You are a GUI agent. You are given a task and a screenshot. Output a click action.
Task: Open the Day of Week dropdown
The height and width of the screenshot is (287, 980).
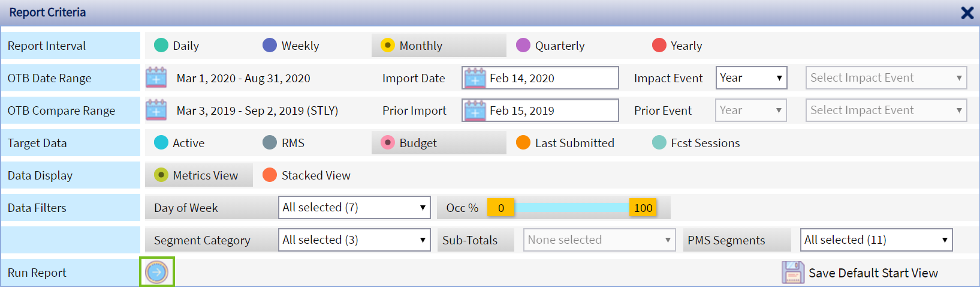click(x=354, y=208)
